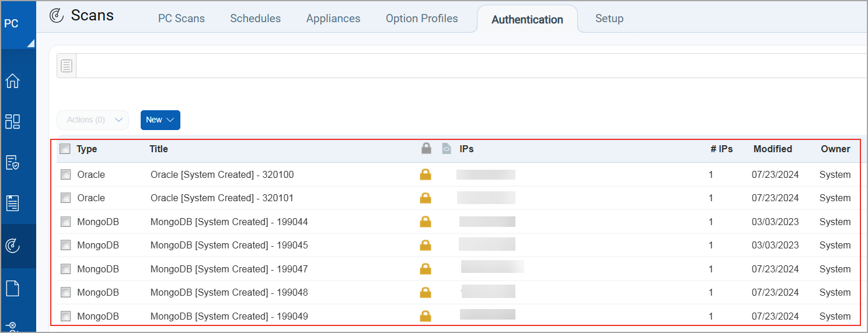Image resolution: width=868 pixels, height=333 pixels.
Task: Check the MongoDB 199049 row checkbox
Action: [66, 316]
